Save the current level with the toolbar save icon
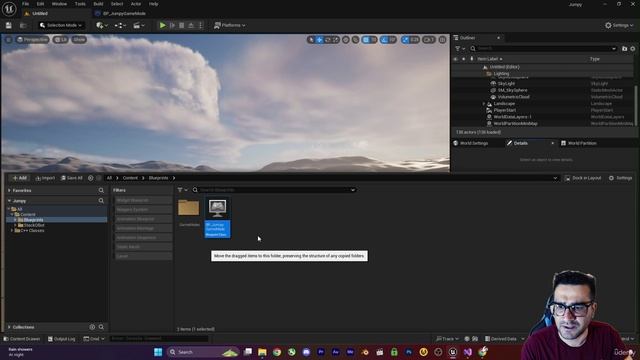The height and width of the screenshot is (360, 640). tap(9, 25)
